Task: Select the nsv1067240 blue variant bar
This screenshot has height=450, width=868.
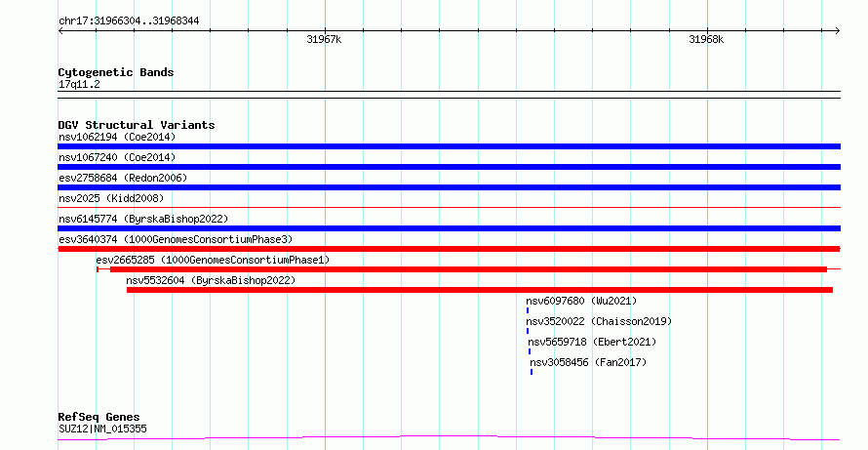Action: [449, 167]
